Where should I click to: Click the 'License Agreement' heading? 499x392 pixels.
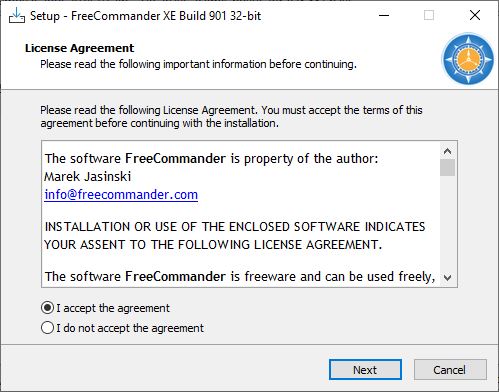pyautogui.click(x=79, y=48)
